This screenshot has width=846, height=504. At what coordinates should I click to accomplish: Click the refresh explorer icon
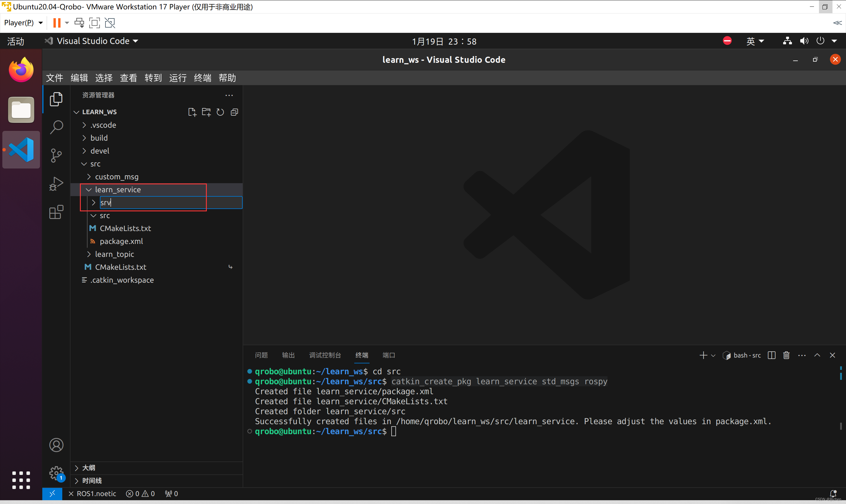click(x=219, y=112)
